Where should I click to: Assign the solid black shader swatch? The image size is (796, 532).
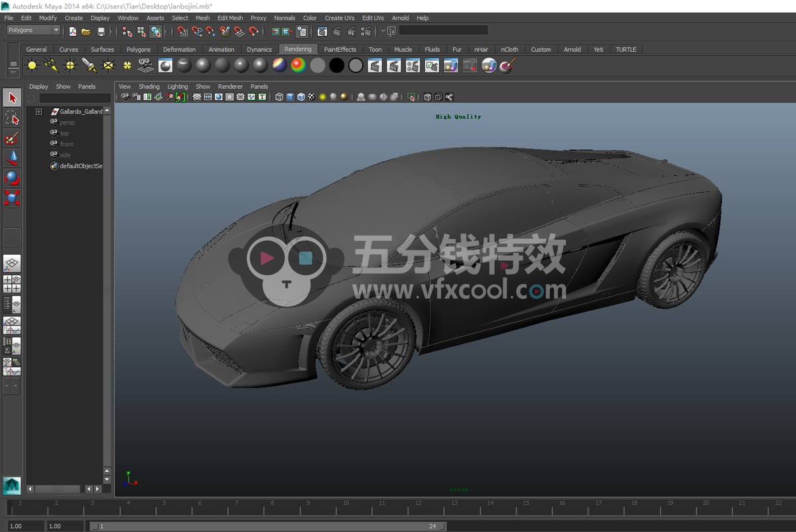337,65
